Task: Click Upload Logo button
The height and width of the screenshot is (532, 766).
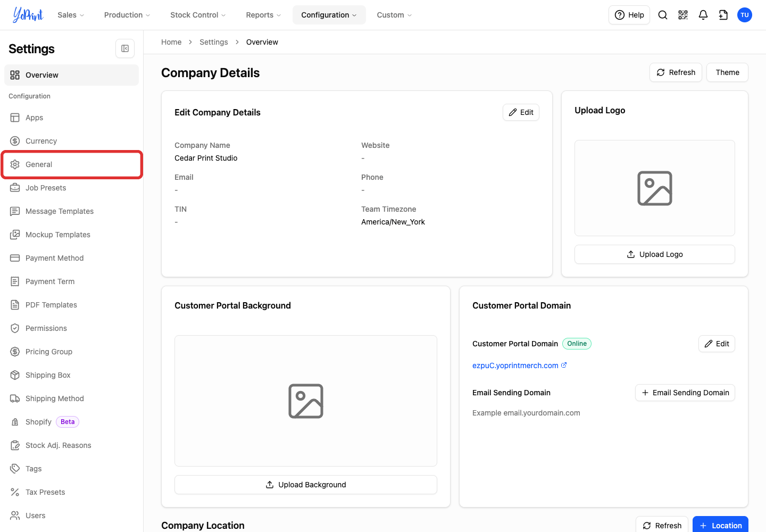Action: click(655, 254)
